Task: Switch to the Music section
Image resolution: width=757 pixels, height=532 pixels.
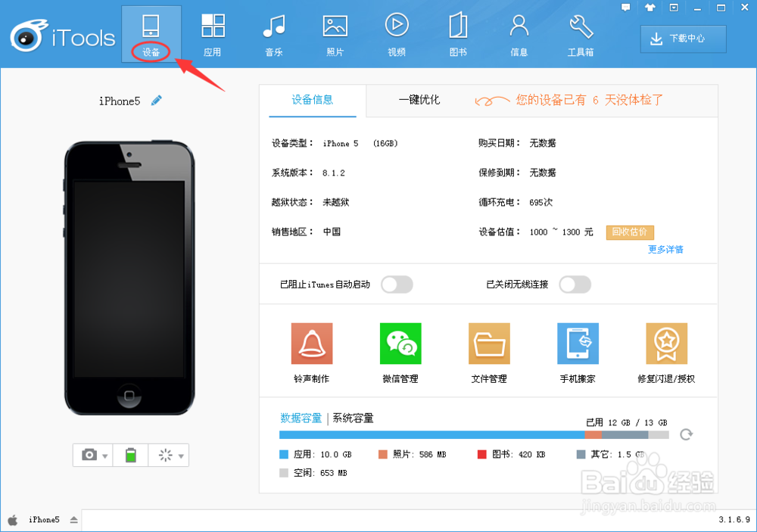Action: [273, 34]
